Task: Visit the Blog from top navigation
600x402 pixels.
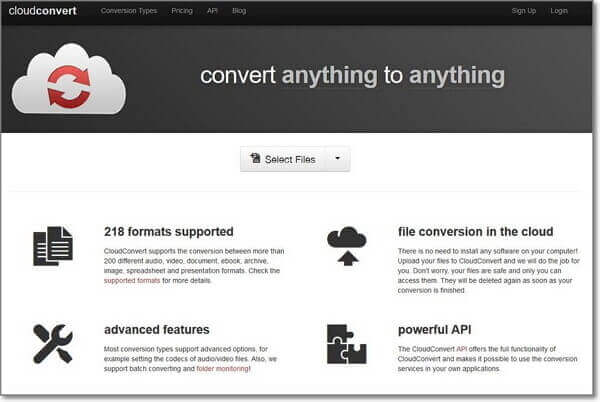Action: pyautogui.click(x=239, y=11)
